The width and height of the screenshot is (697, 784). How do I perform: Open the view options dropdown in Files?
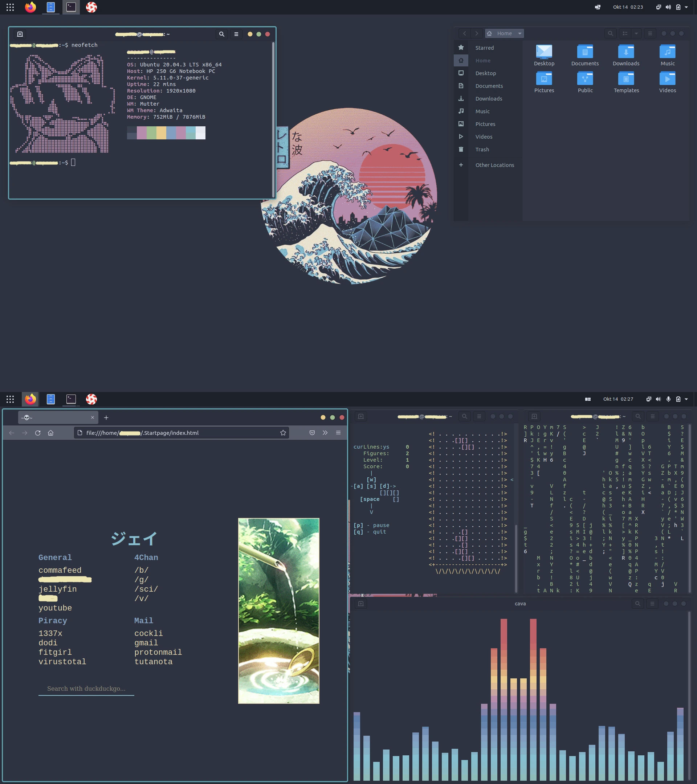click(x=636, y=33)
